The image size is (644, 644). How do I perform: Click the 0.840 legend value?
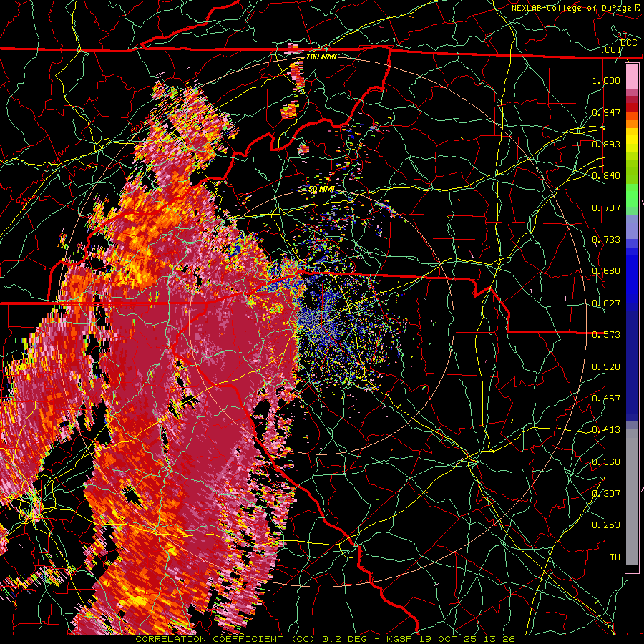[x=606, y=175]
